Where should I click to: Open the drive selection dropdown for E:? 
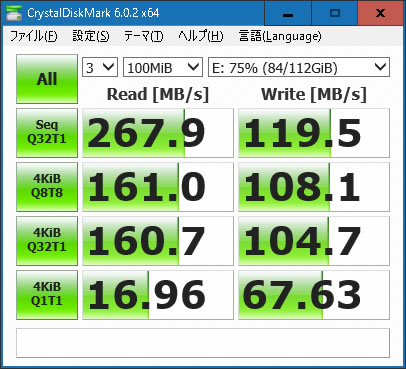(299, 67)
